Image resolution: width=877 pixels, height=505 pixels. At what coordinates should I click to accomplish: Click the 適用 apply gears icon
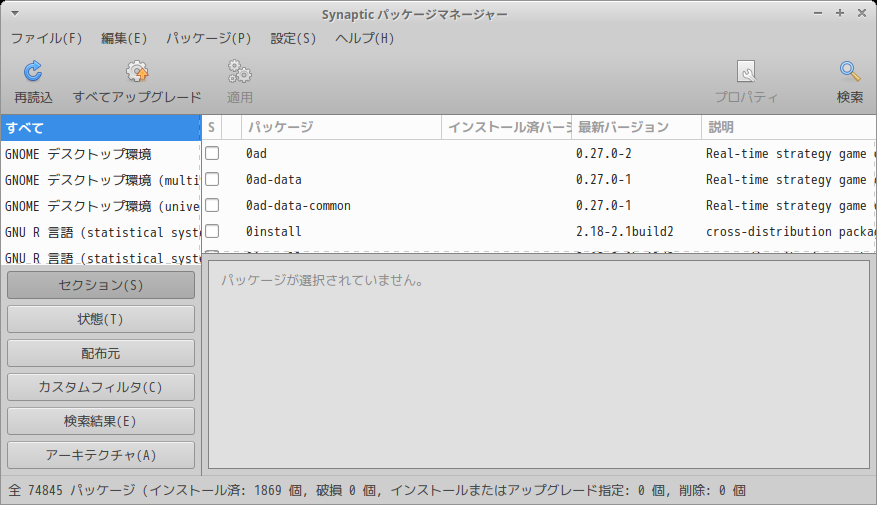click(x=239, y=72)
